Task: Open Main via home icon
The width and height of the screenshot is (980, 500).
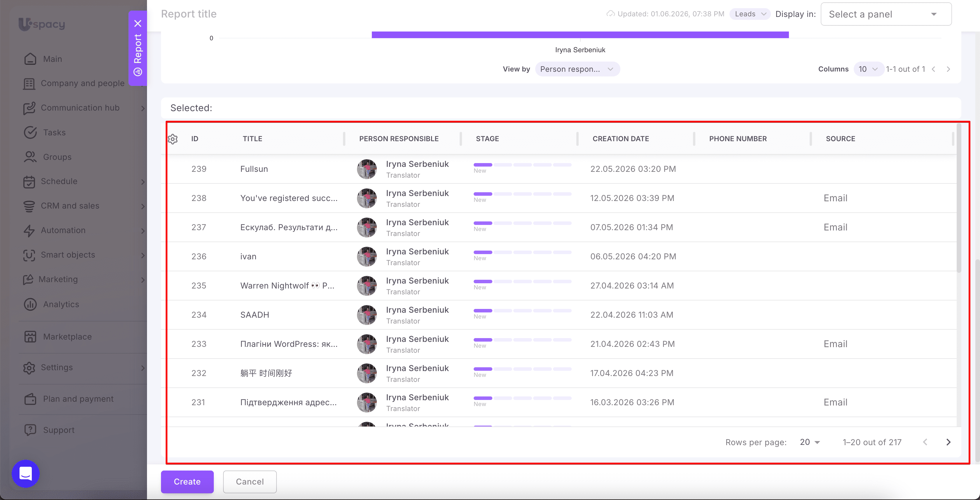Action: 30,59
